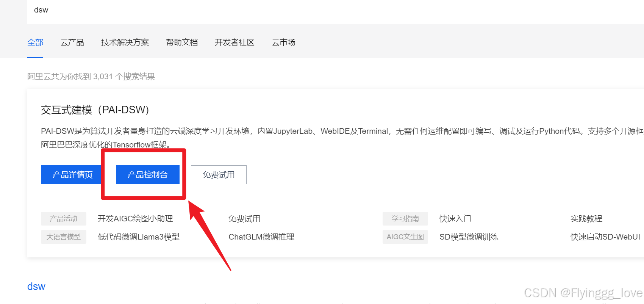The height and width of the screenshot is (304, 644).
Task: Open SD模型微调训练 link
Action: 469,237
